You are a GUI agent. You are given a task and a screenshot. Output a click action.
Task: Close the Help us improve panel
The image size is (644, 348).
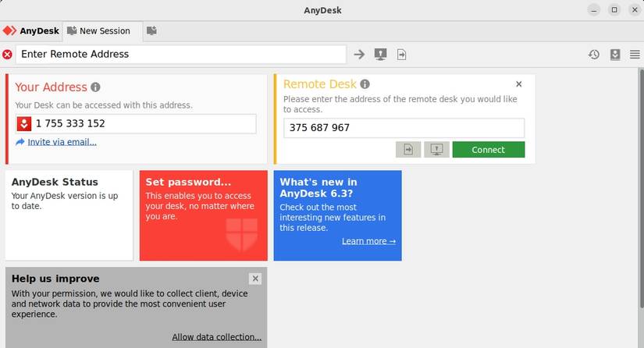[255, 279]
